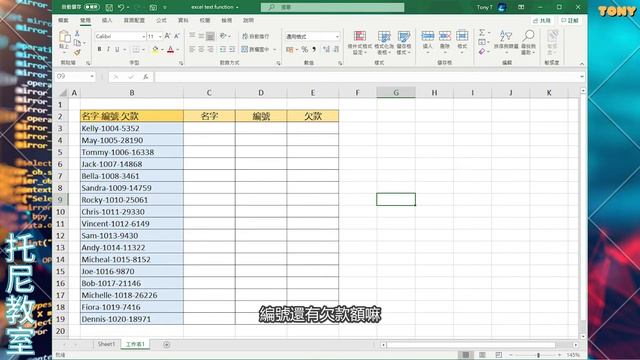Screen dimensions: 640x360
Task: Open the Data (資料) ribbon tab
Action: pyautogui.click(x=183, y=20)
